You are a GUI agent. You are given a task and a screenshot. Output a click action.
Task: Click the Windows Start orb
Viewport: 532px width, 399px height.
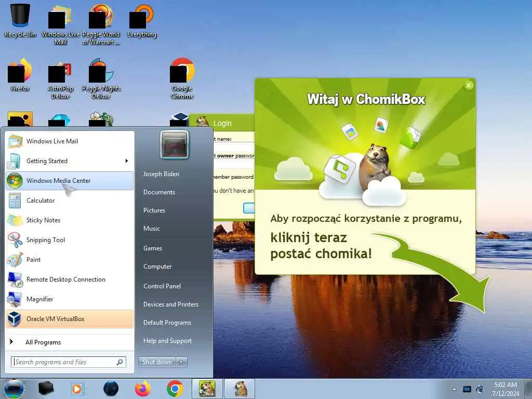[x=14, y=389]
